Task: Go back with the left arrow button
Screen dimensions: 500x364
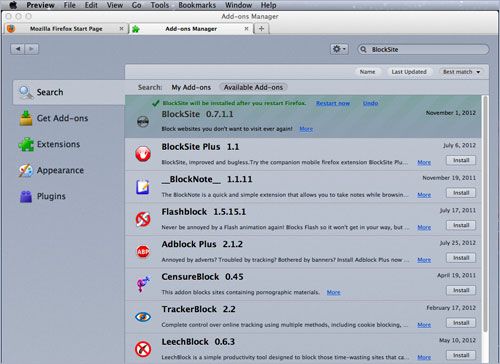Action: 17,49
